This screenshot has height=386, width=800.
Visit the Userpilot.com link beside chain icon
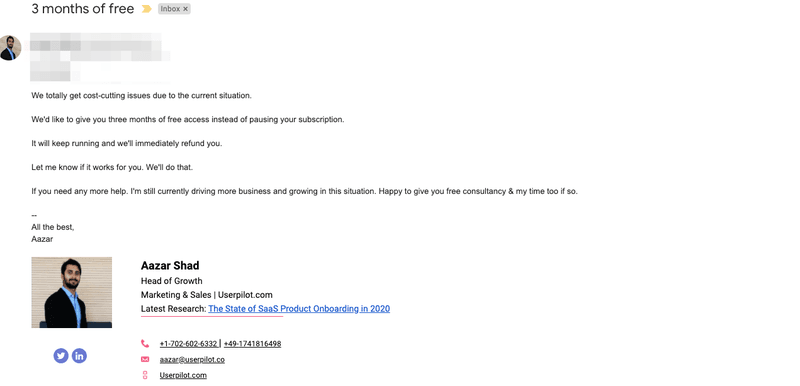(x=183, y=375)
